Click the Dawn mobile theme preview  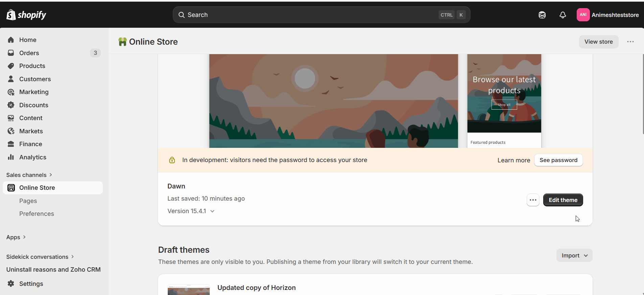coord(504,101)
